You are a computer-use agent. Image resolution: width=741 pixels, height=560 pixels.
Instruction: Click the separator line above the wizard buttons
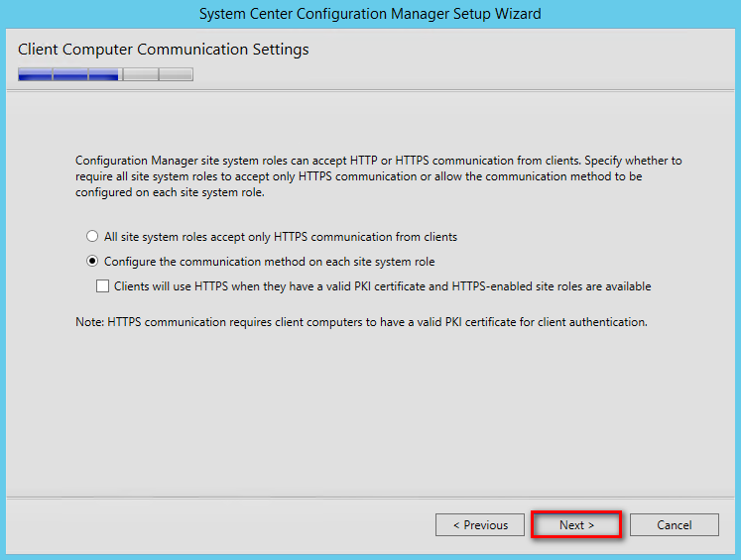coord(370,498)
